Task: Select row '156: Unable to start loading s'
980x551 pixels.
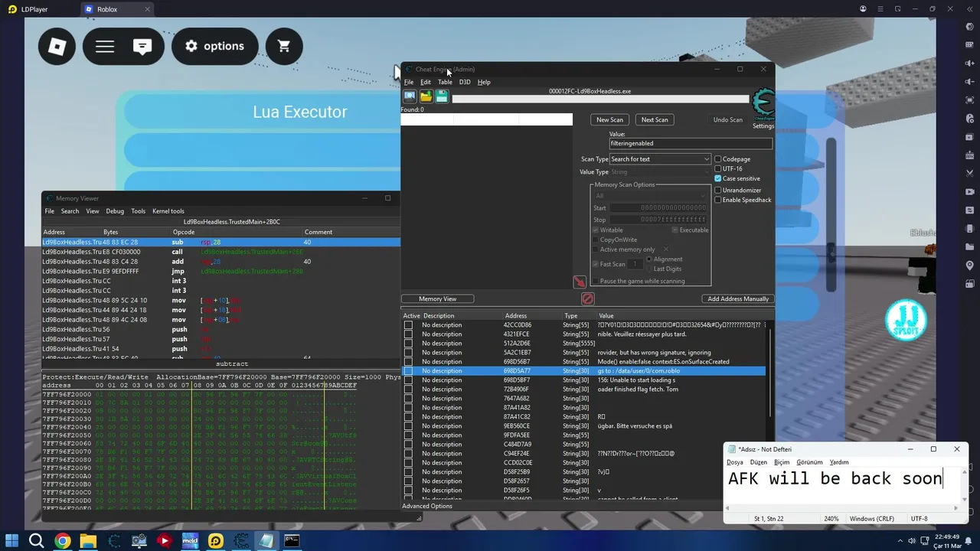Action: [x=583, y=380]
